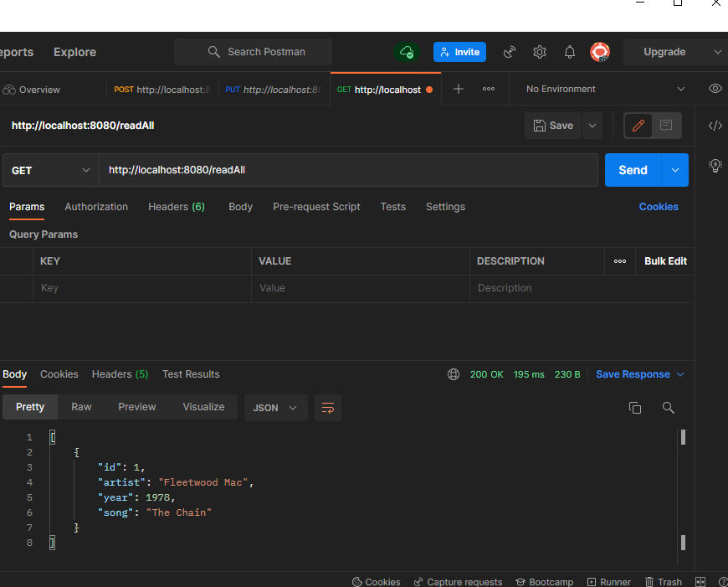Search within the response body

pyautogui.click(x=668, y=408)
